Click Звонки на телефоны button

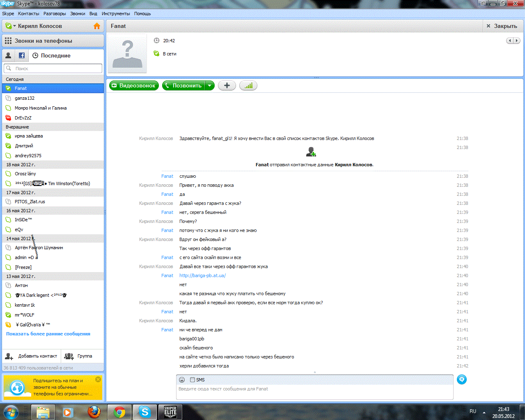(x=53, y=41)
